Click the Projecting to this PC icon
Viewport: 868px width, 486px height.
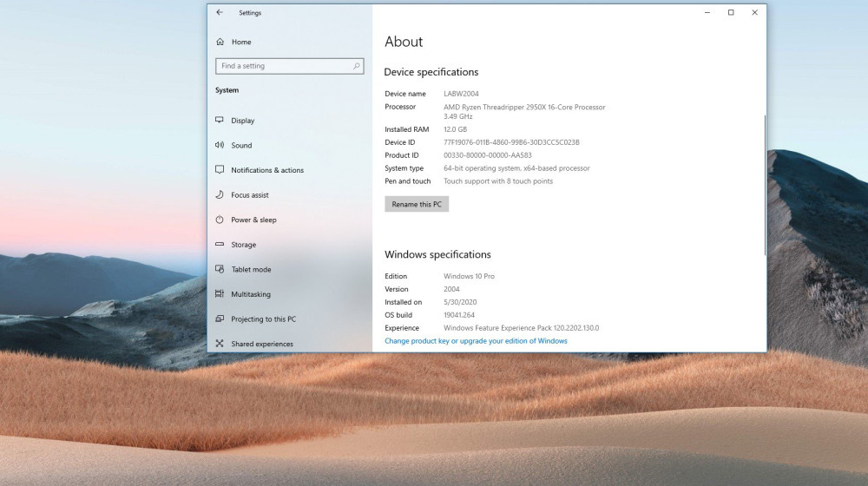tap(220, 319)
